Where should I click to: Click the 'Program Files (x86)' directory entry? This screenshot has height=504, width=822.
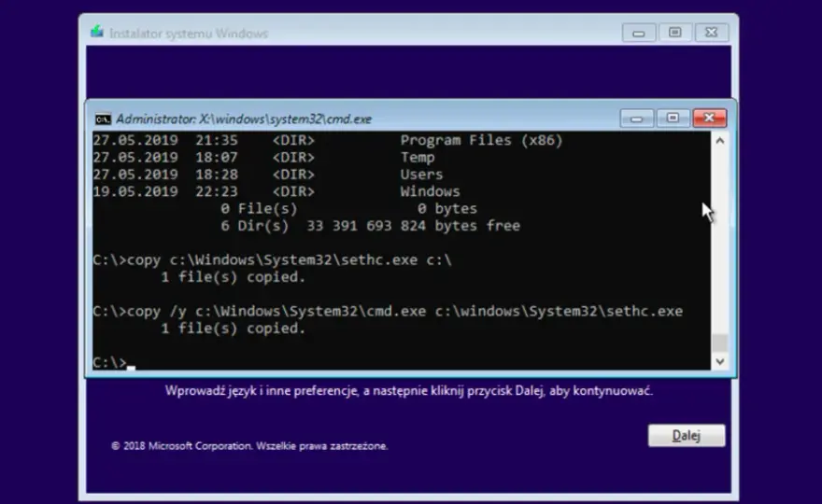click(x=481, y=140)
